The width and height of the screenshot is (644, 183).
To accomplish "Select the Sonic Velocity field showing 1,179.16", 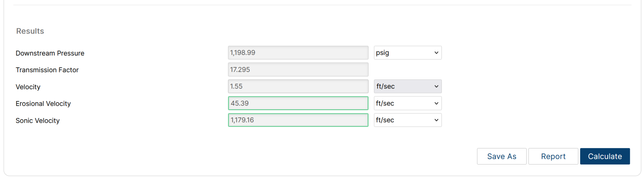I will [298, 120].
